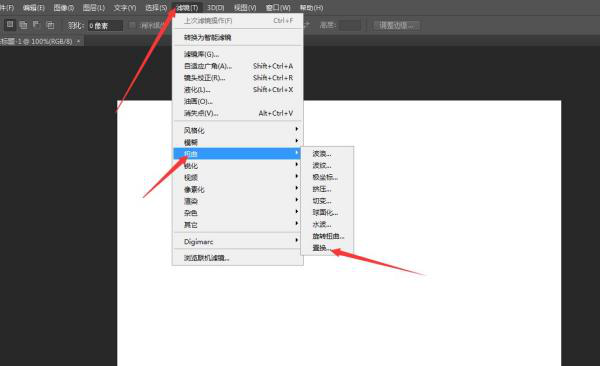Toggle the 消除锯齿 anti-alias checkbox
Viewport: 600px width, 366px height.
pyautogui.click(x=132, y=25)
